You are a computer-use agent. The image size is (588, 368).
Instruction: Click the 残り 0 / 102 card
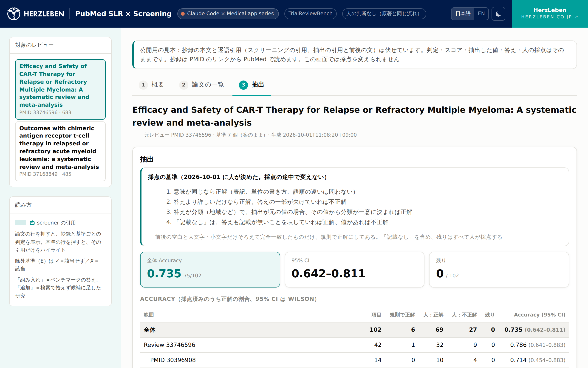[x=499, y=269]
